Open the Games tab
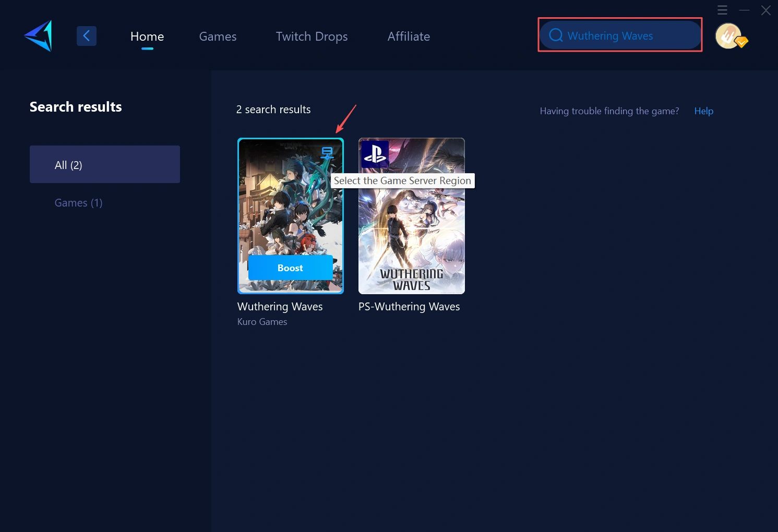The height and width of the screenshot is (532, 778). [x=218, y=37]
